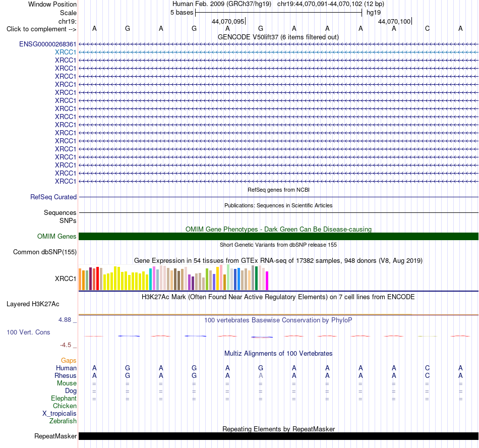Click Short Genetic Variants from dbSNP title
This screenshot has height=448, width=479.
click(x=278, y=245)
